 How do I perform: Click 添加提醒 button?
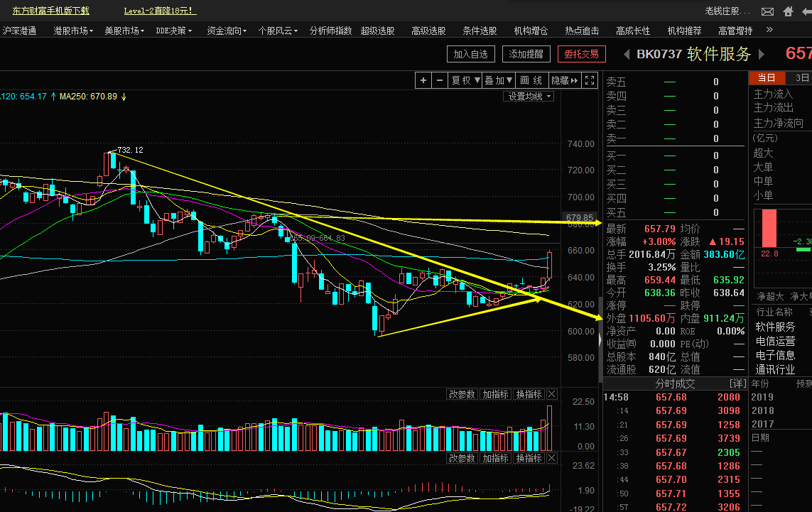[526, 54]
